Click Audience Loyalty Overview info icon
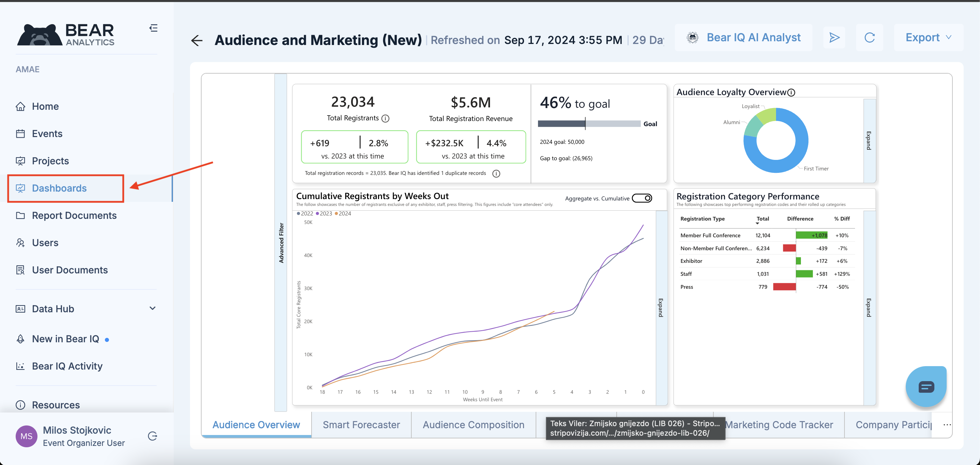The image size is (980, 465). tap(791, 92)
